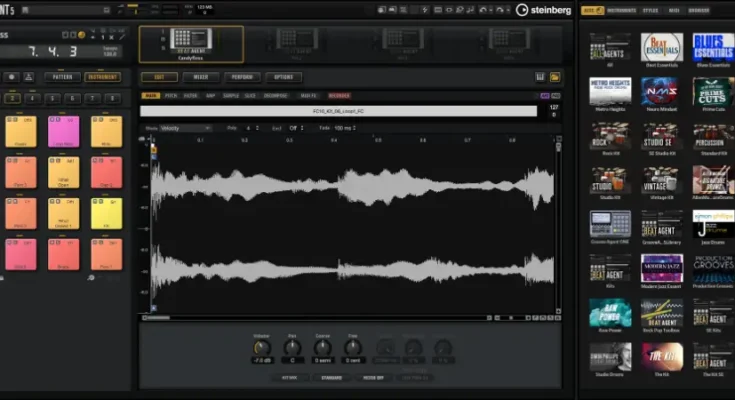Switch to the Mixer tab
This screenshot has height=400, width=735.
coord(200,77)
